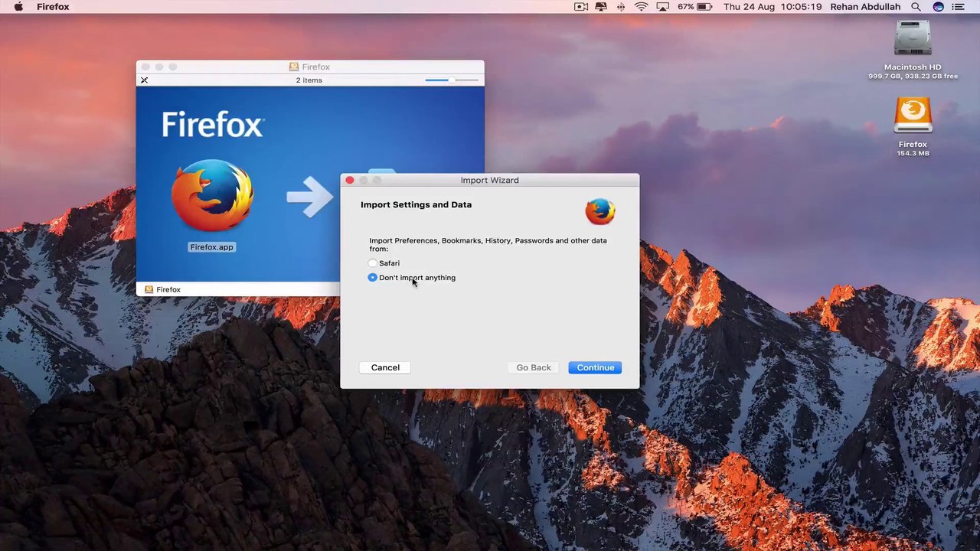Select the Firefox disk image on the desktop
Screen dimensions: 980x551
[913, 116]
